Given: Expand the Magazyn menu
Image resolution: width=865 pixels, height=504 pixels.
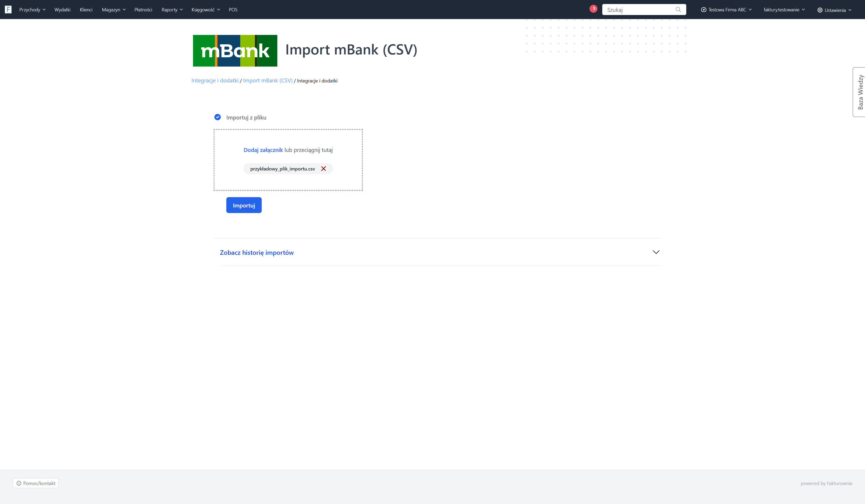Looking at the screenshot, I should (114, 10).
